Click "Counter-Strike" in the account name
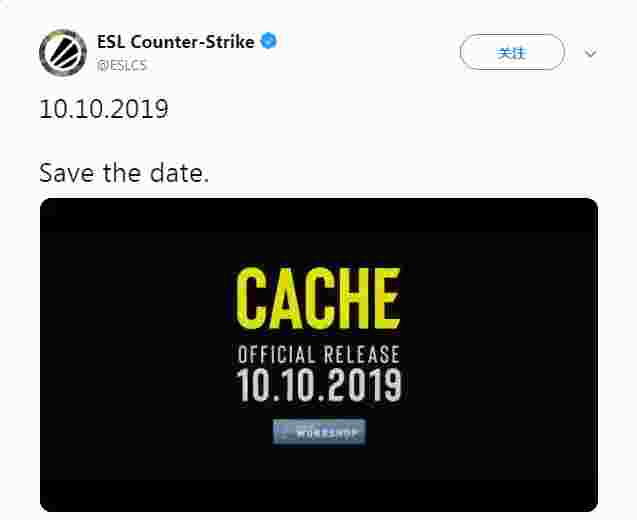This screenshot has height=520, width=637. 192,42
